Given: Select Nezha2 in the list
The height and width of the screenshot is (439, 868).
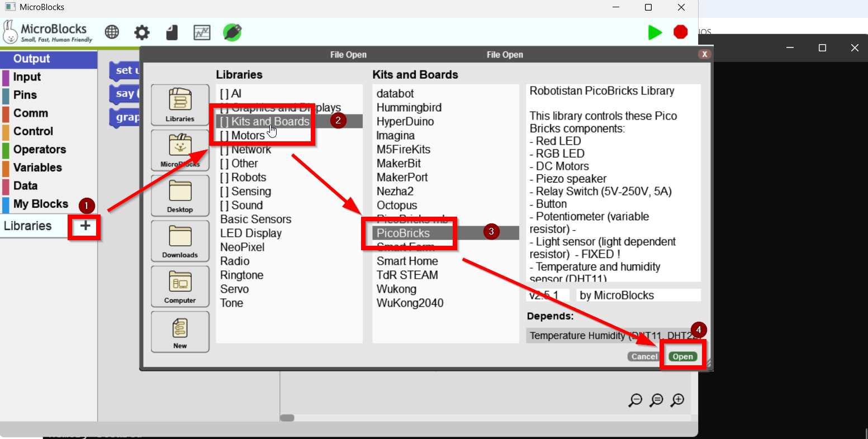Looking at the screenshot, I should (446, 192).
